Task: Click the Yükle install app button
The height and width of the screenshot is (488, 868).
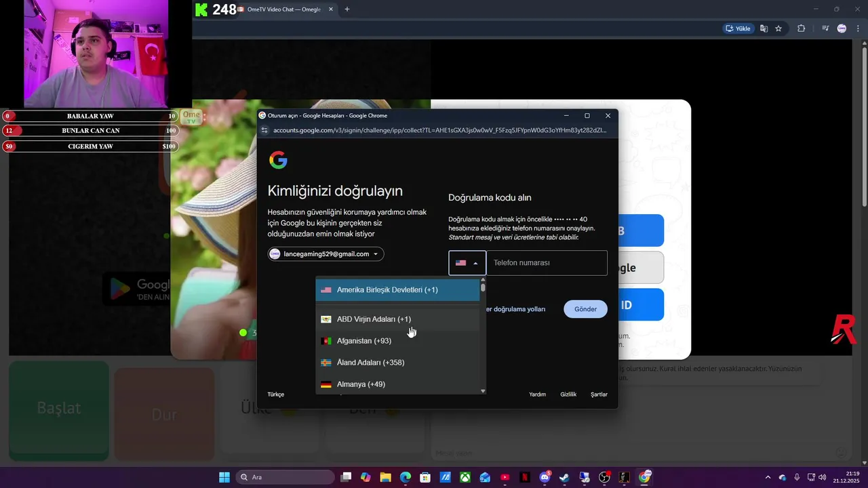Action: pyautogui.click(x=738, y=28)
